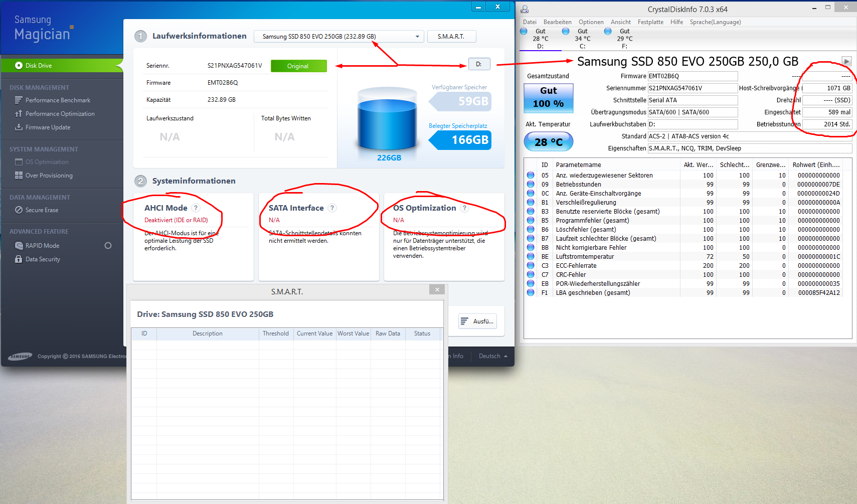Open the Ansicht menu in CrystalDiskInfo

click(x=621, y=22)
